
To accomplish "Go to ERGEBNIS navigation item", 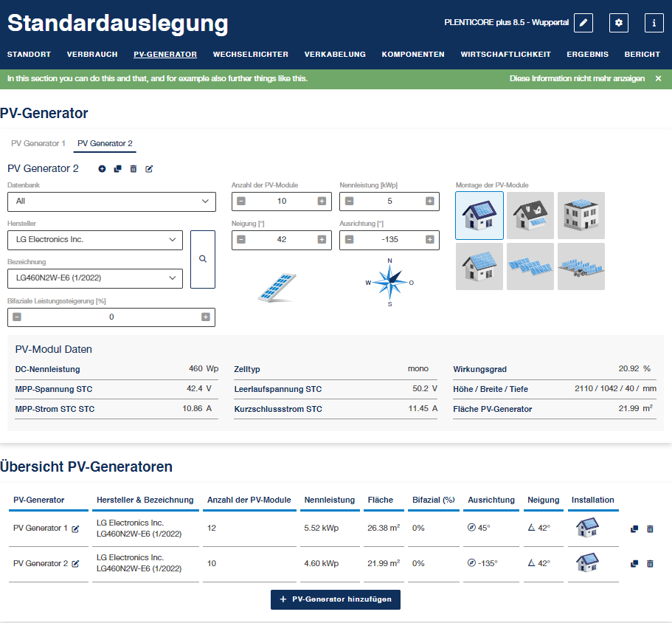I will [x=588, y=55].
